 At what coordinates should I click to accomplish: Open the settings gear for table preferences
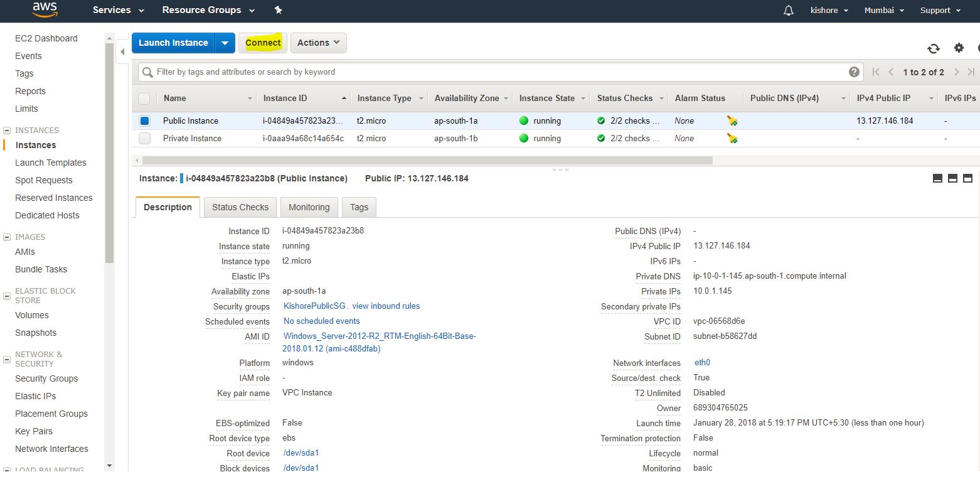point(959,48)
